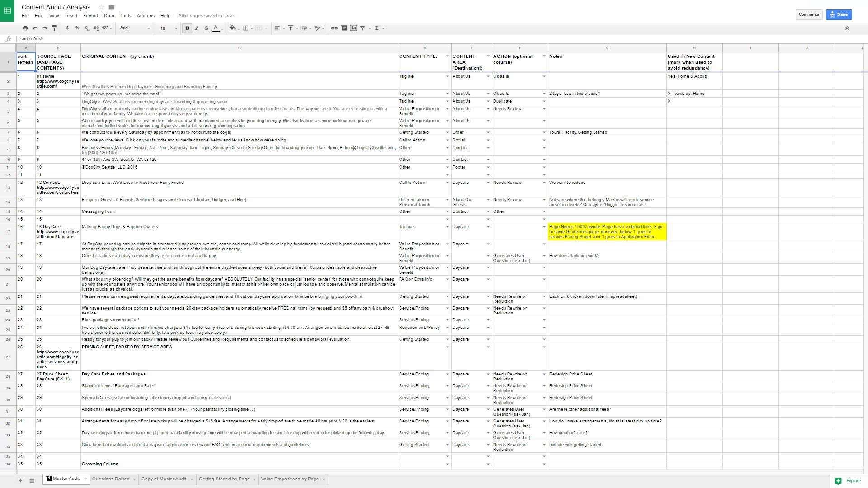
Task: Star the Content Audit document
Action: pyautogui.click(x=101, y=7)
